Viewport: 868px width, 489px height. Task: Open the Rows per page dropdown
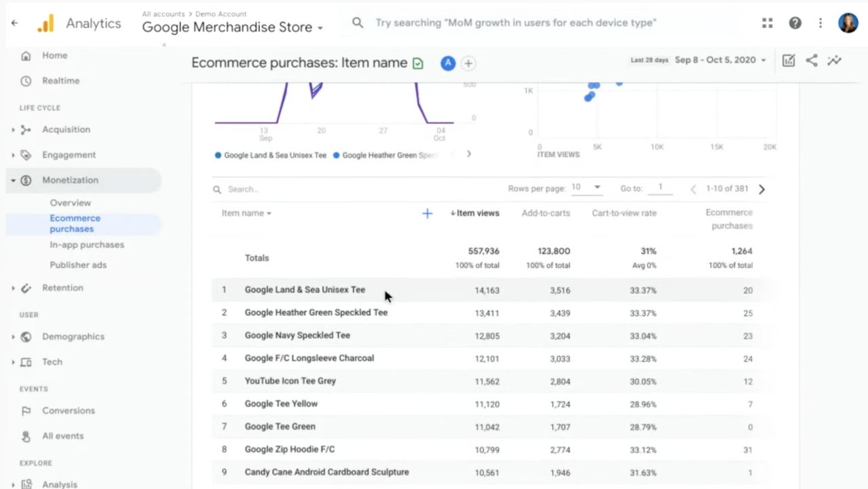[x=586, y=187]
